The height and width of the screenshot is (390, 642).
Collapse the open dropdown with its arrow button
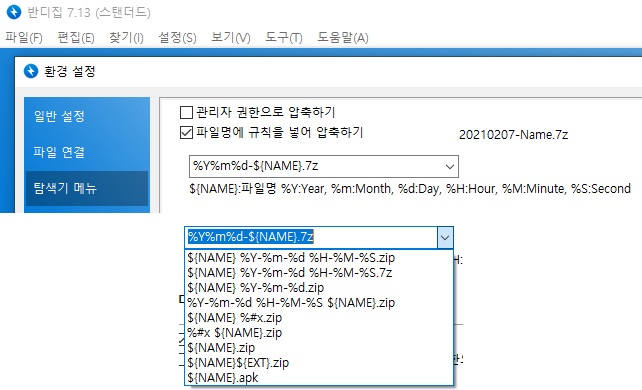[x=445, y=237]
